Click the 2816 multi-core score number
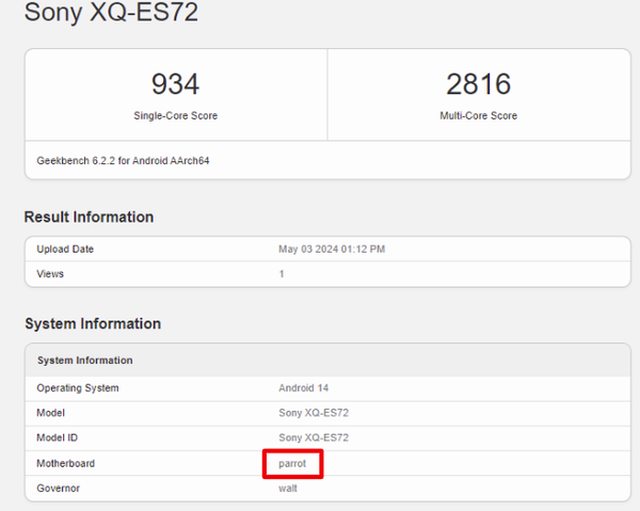The height and width of the screenshot is (511, 640). [x=478, y=84]
